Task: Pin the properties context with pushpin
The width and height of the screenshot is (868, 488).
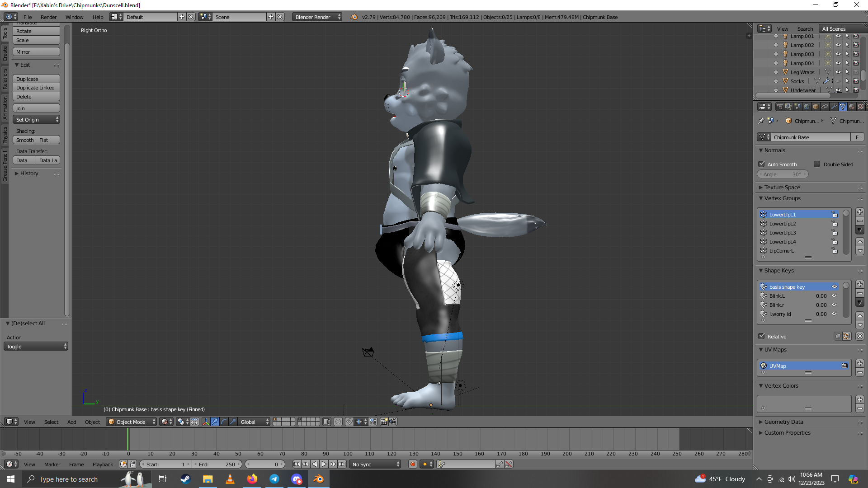Action: 761,121
